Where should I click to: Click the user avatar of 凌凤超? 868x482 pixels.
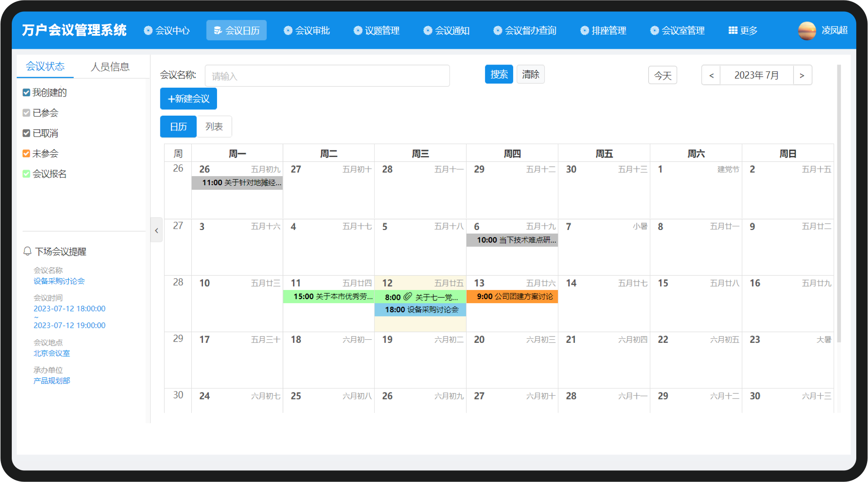pos(807,31)
